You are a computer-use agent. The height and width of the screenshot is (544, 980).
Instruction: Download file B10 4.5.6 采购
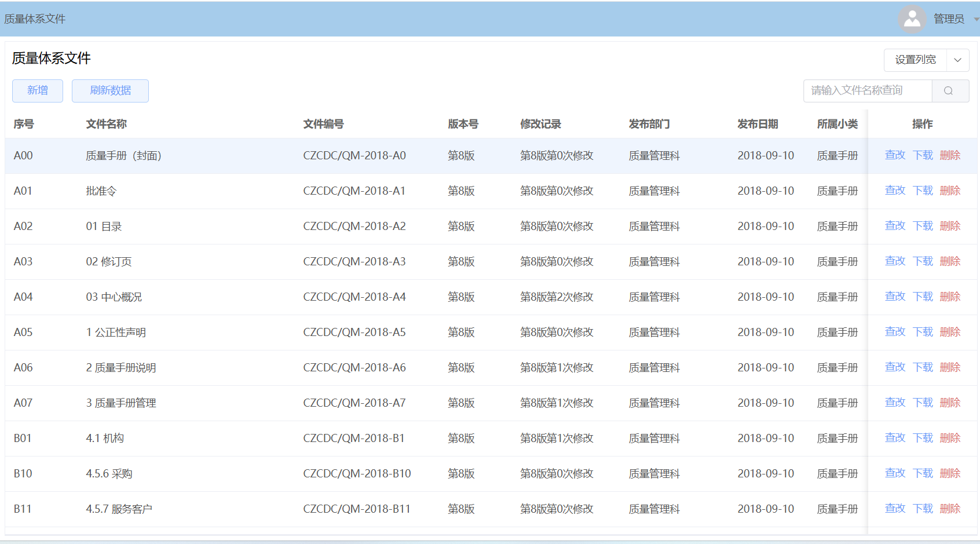point(923,473)
